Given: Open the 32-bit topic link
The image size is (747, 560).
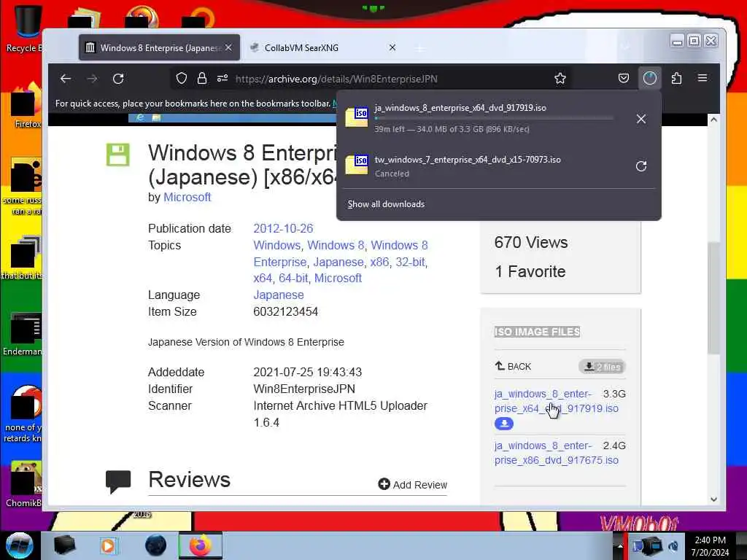Looking at the screenshot, I should pyautogui.click(x=410, y=262).
